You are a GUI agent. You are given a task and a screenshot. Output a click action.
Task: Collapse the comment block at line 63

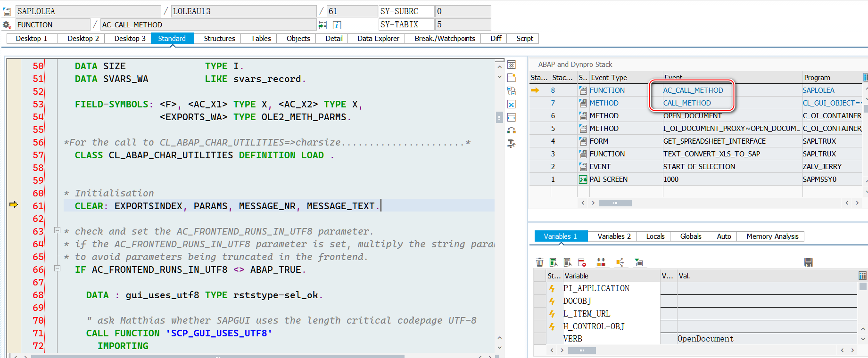(x=57, y=230)
